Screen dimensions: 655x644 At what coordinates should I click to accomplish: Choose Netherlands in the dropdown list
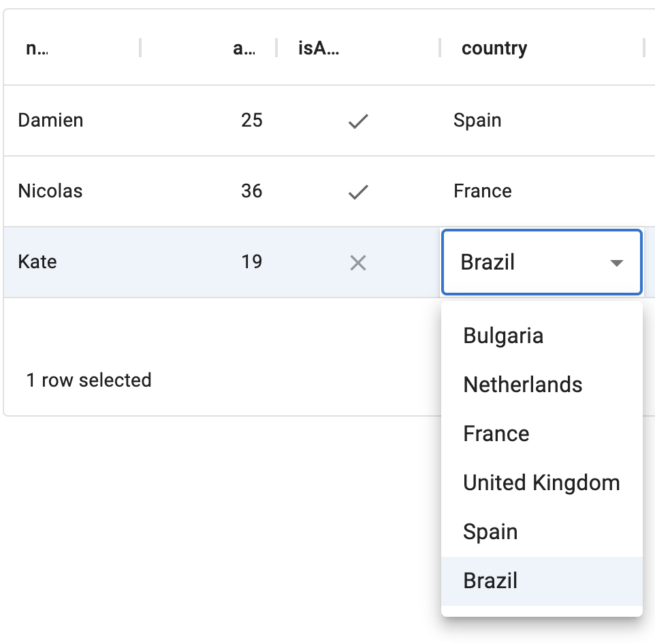click(522, 385)
